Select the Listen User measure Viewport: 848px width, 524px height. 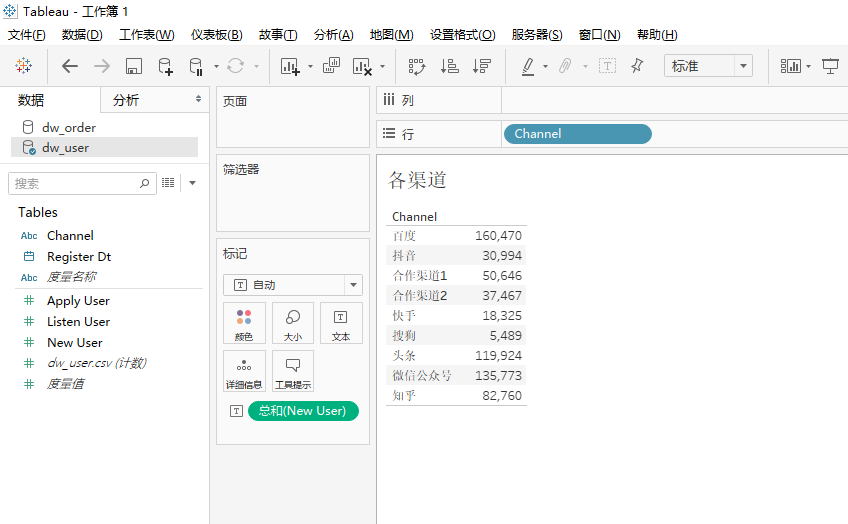pos(78,322)
